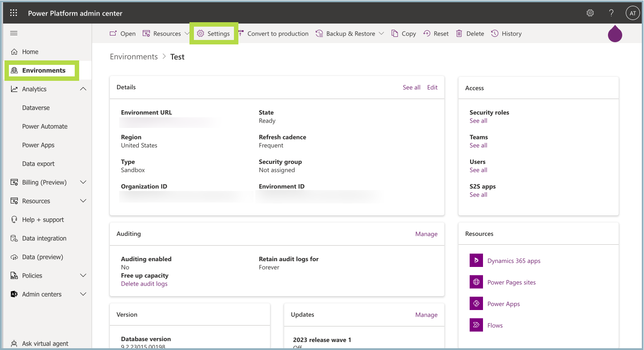
Task: Click the Data integration icon
Action: point(14,239)
